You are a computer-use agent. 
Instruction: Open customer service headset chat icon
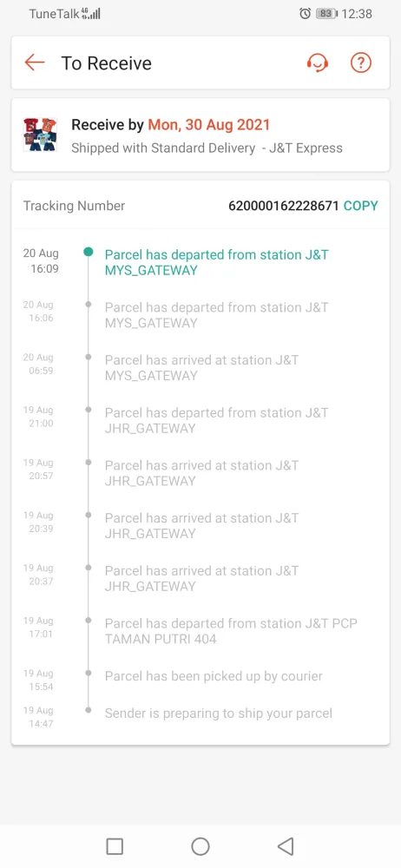tap(318, 62)
